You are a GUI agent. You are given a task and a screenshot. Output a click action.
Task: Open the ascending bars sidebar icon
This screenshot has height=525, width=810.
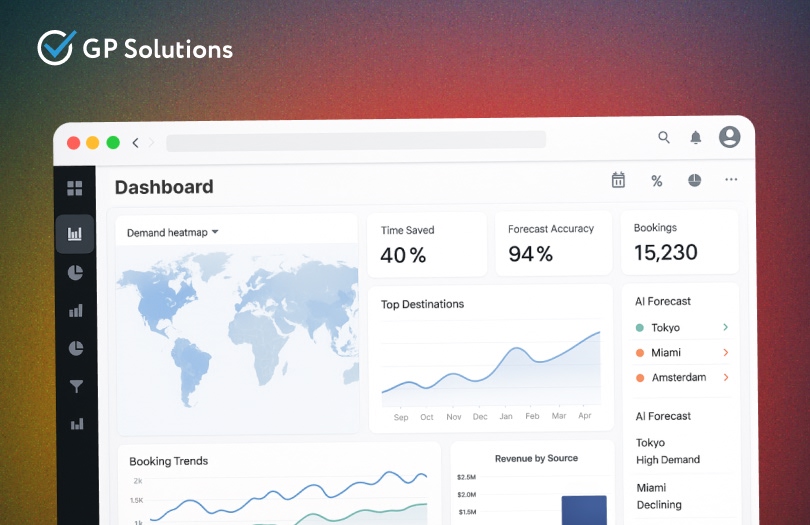point(76,311)
